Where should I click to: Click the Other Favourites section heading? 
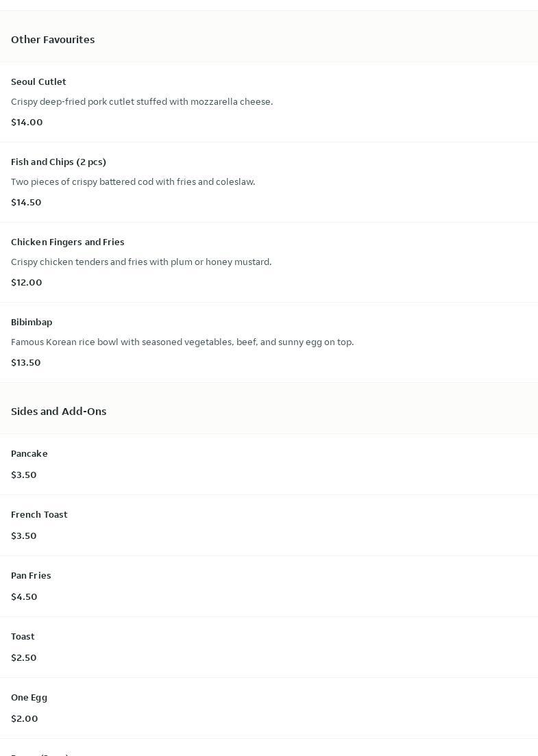(53, 40)
